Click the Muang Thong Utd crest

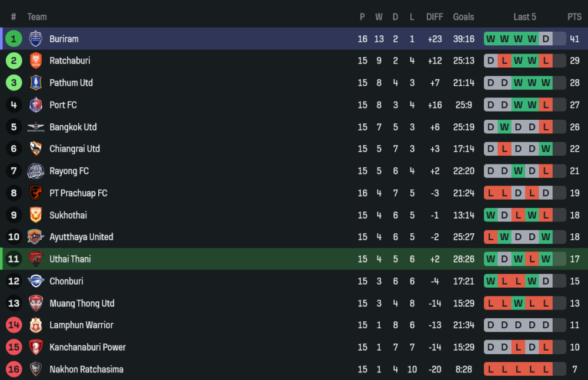[x=36, y=303]
